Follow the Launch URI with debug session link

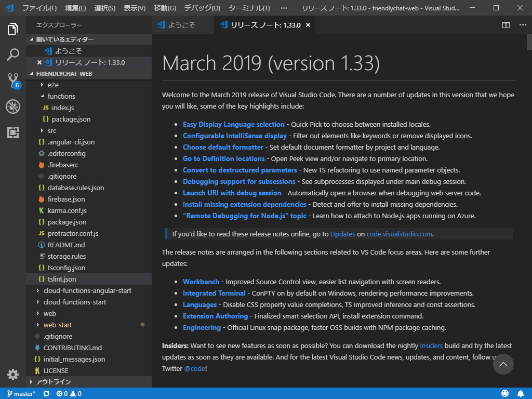coord(232,193)
